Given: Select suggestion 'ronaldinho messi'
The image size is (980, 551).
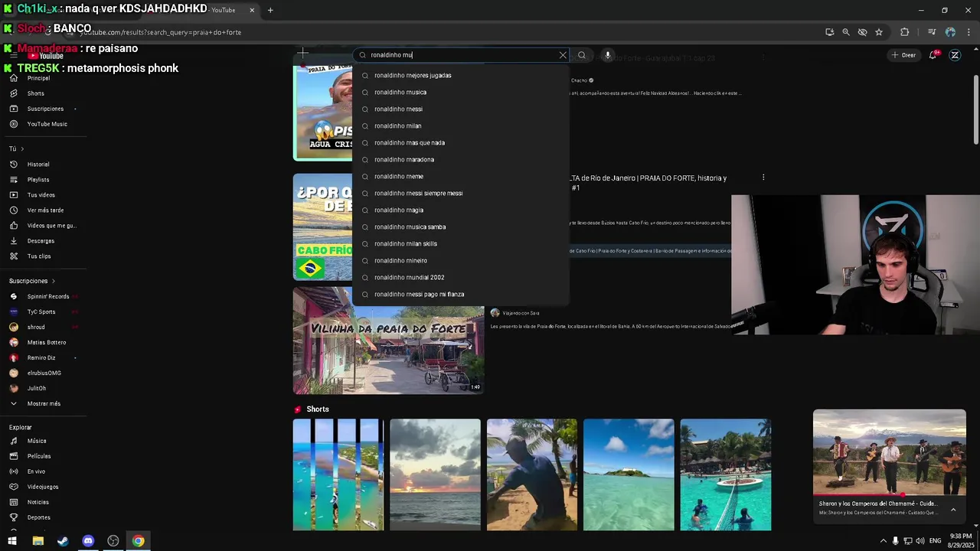Looking at the screenshot, I should [x=460, y=109].
